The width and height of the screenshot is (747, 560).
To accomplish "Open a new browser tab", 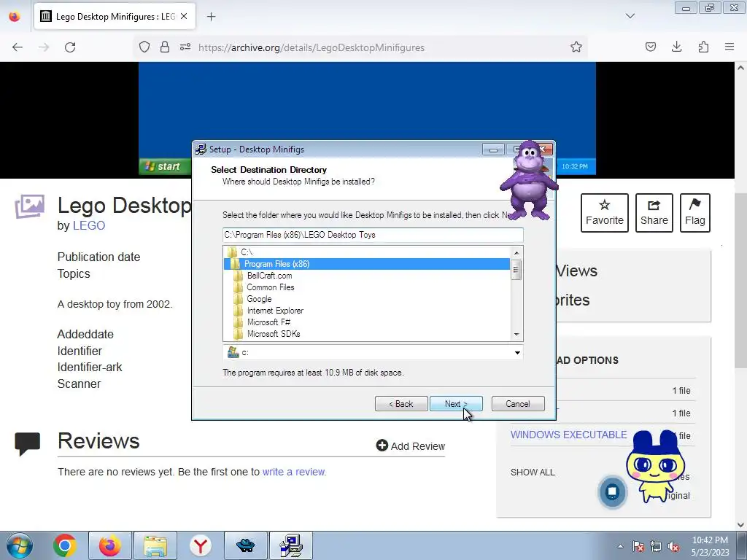I will tap(211, 17).
